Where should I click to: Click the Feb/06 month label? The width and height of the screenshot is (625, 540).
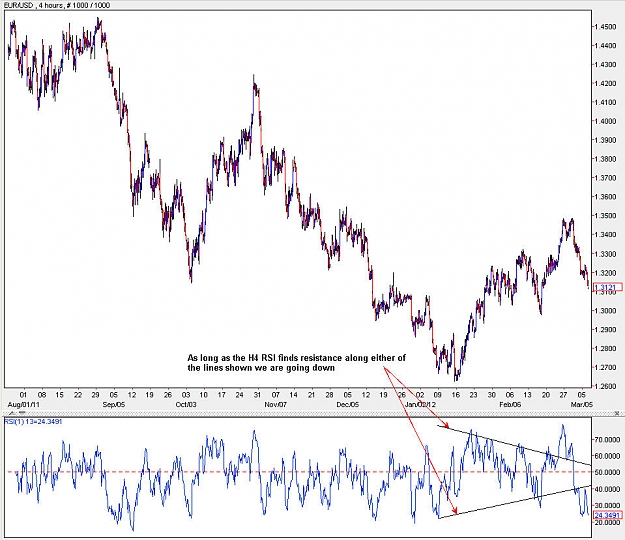510,405
